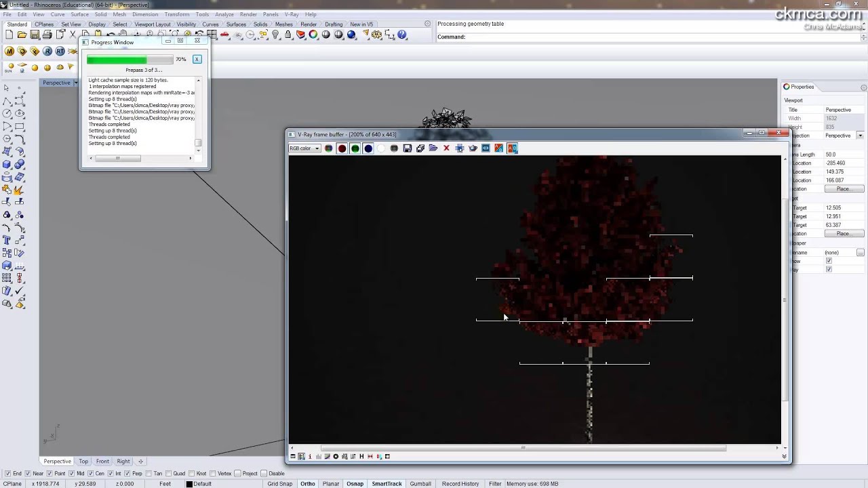Click the Place button for camera location
The image size is (868, 488).
(843, 189)
